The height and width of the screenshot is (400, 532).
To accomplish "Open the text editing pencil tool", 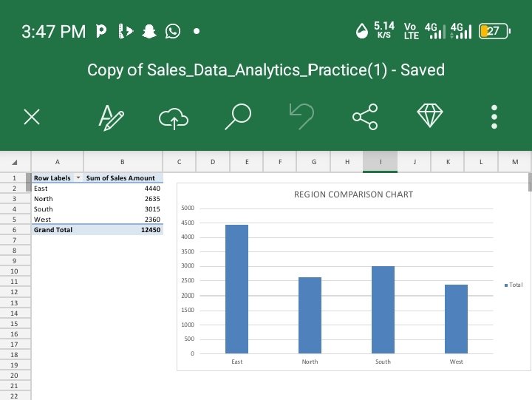I will click(x=111, y=118).
